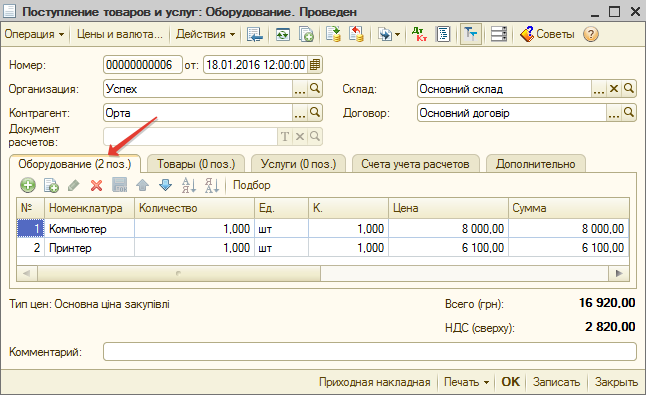Switch to Оборудование (2 поз.) tab

point(75,164)
